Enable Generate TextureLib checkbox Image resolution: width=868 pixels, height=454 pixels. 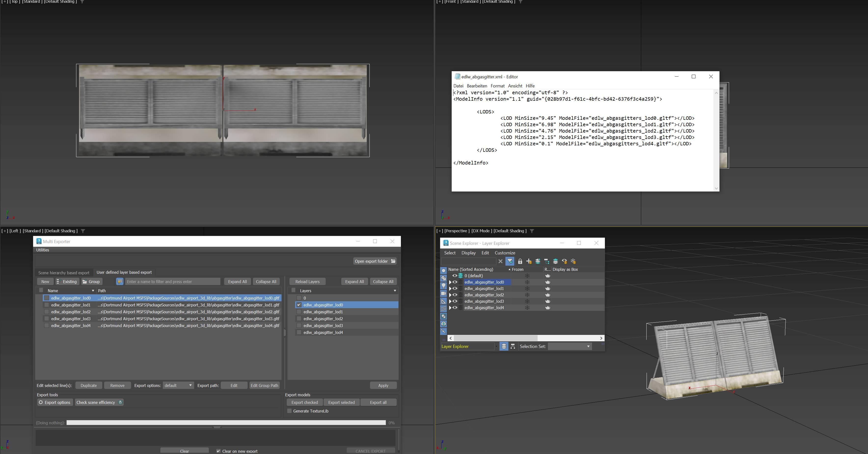click(x=289, y=411)
